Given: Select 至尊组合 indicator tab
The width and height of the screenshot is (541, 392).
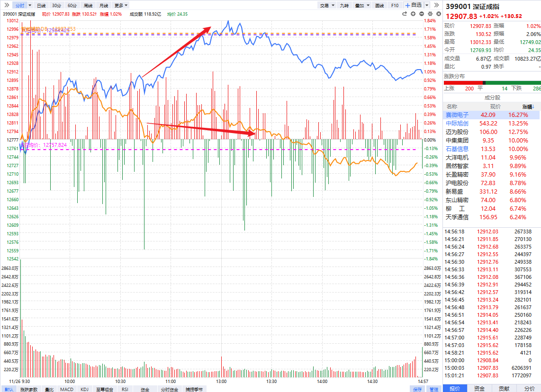Looking at the screenshot, I should pos(105,389).
